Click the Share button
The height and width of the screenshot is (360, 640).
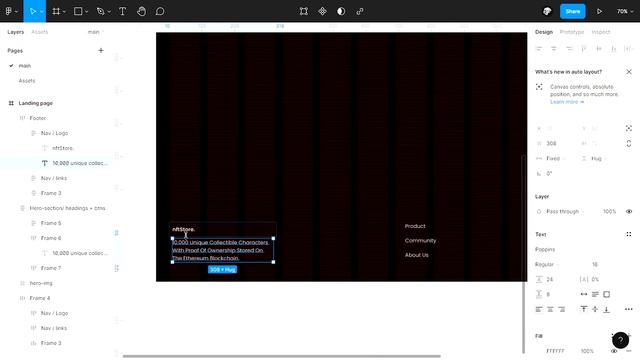[573, 11]
